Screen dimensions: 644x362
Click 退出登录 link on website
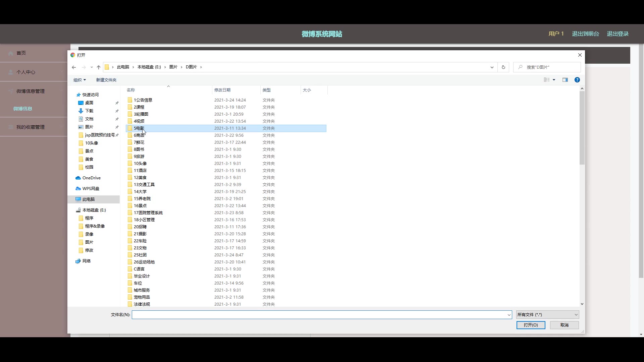618,34
